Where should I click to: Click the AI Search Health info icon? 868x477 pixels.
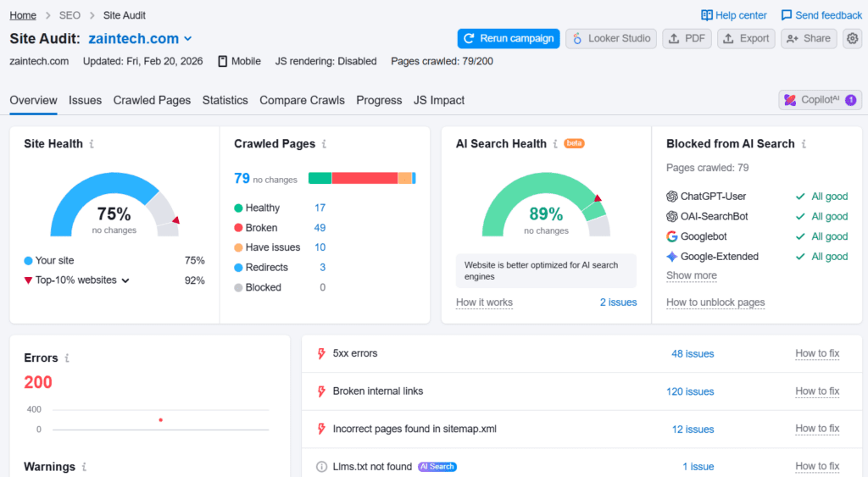tap(555, 144)
